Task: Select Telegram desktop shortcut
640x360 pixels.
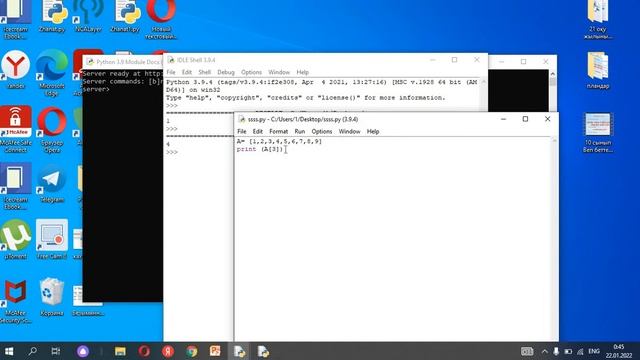Action: (x=51, y=183)
